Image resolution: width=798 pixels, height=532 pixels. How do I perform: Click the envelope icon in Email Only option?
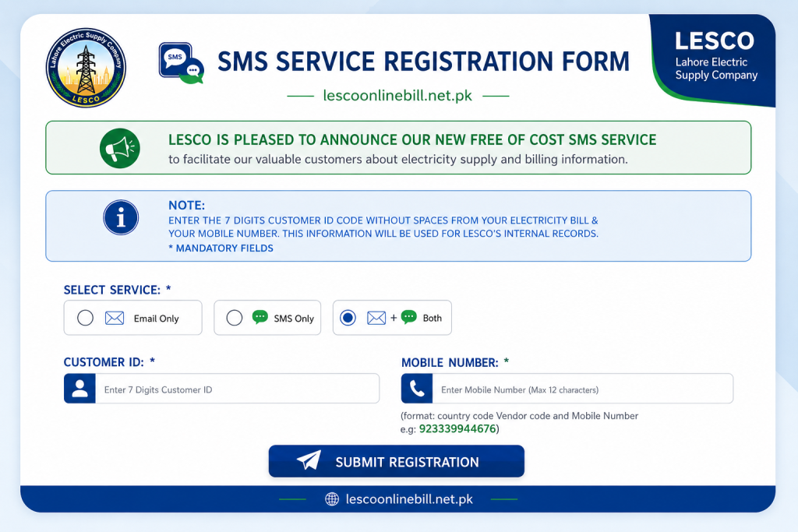[x=115, y=319]
